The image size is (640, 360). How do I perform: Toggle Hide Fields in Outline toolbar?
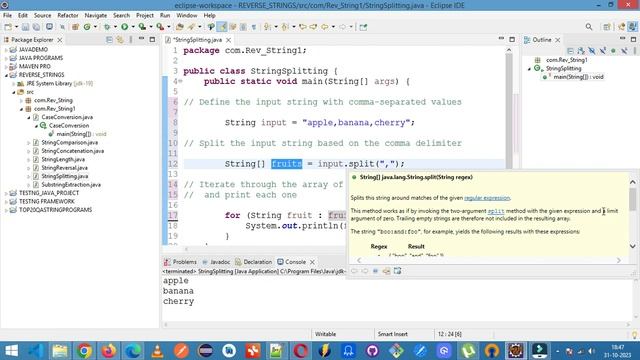592,51
